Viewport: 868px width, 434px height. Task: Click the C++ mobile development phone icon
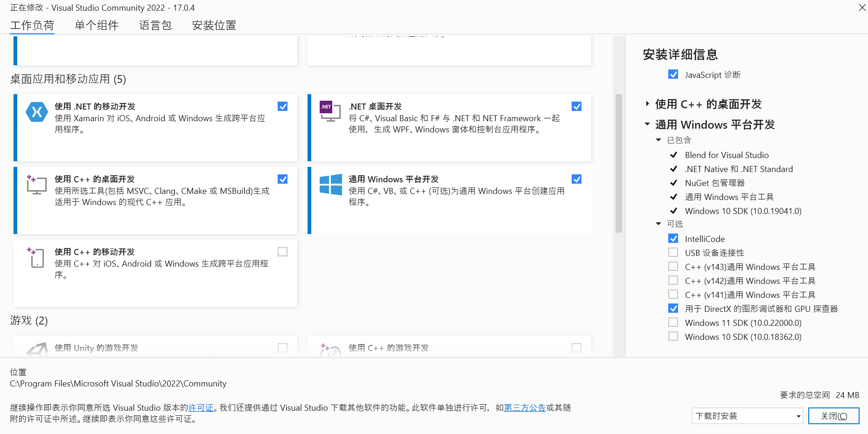(x=36, y=257)
